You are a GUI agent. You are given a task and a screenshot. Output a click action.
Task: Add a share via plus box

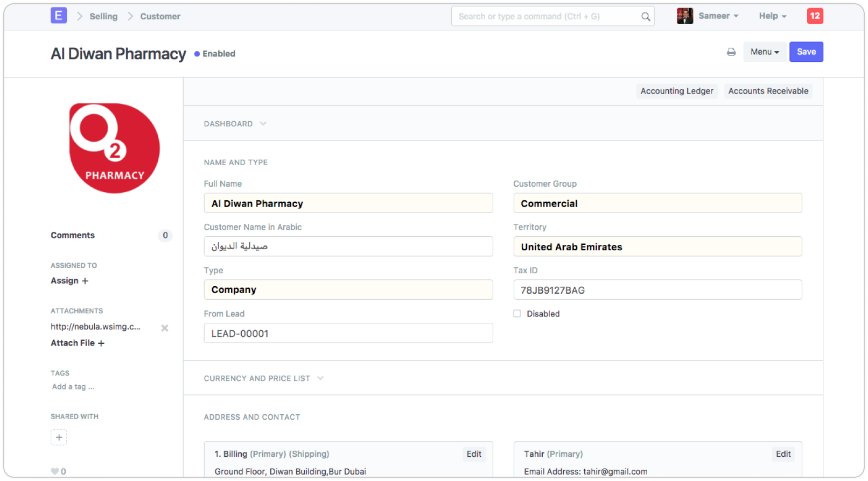[x=59, y=437]
